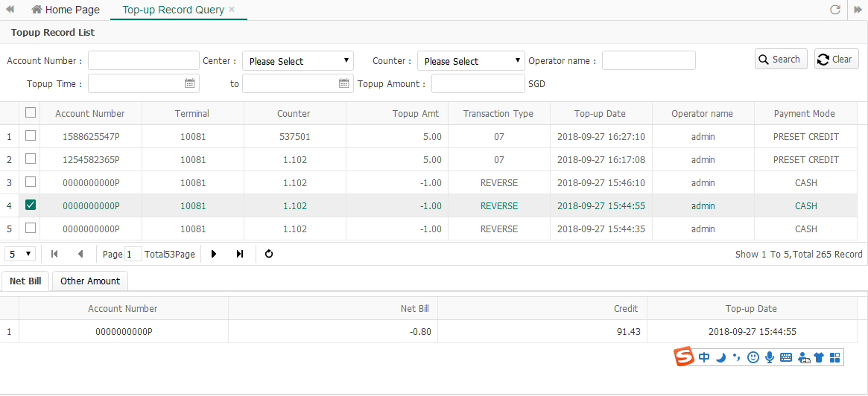Sort by the Counter column header
The height and width of the screenshot is (396, 868).
pos(294,113)
